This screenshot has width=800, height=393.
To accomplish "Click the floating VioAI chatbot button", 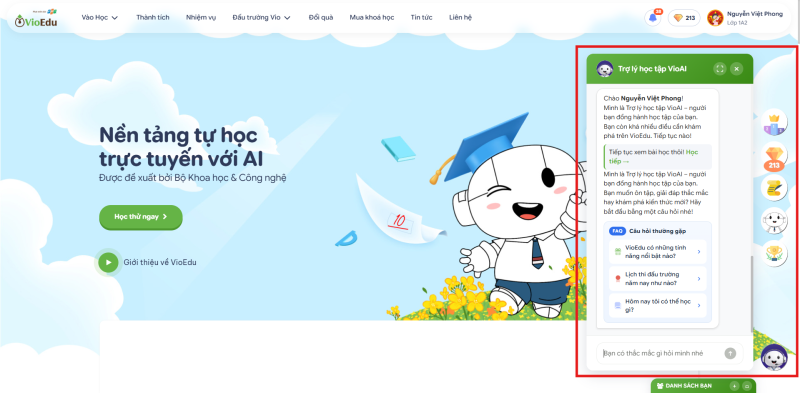I will coord(774,357).
